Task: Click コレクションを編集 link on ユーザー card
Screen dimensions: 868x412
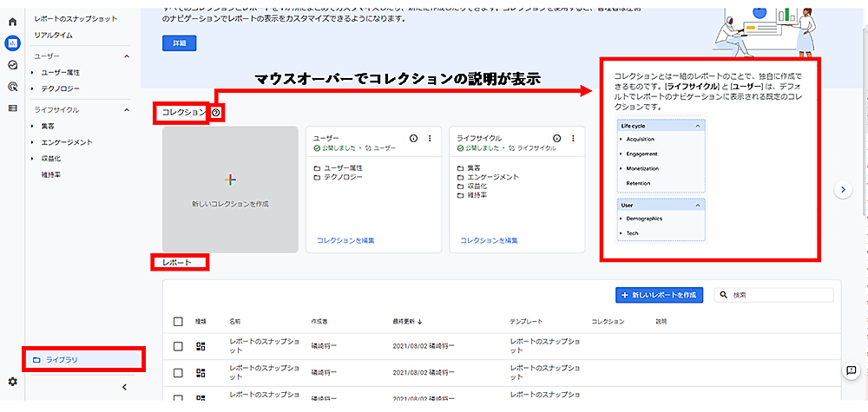Action: (x=345, y=240)
